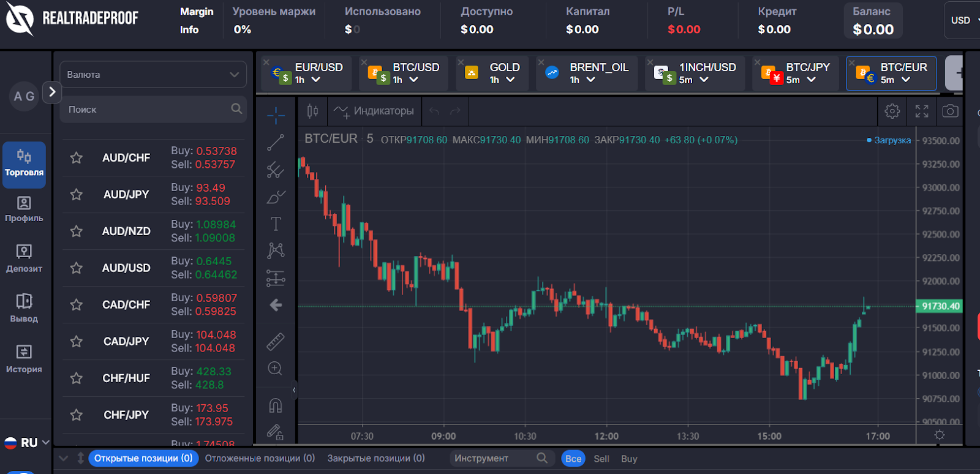Click the undo arrow in chart toolbar
This screenshot has width=980, height=474.
tap(435, 111)
